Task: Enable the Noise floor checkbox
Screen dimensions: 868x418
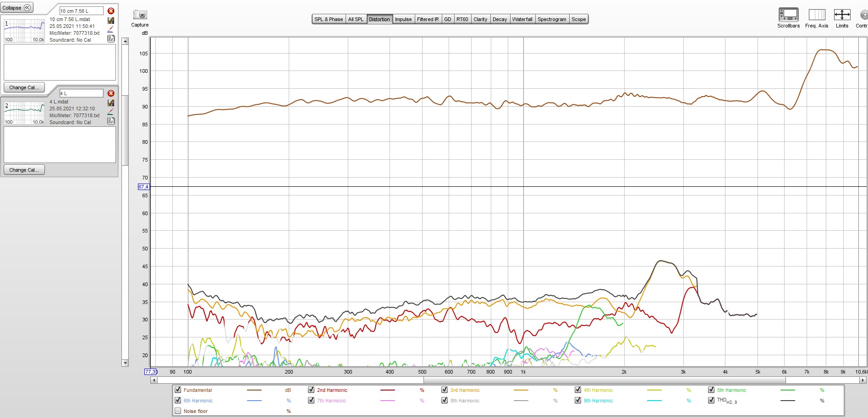Action: click(x=178, y=411)
